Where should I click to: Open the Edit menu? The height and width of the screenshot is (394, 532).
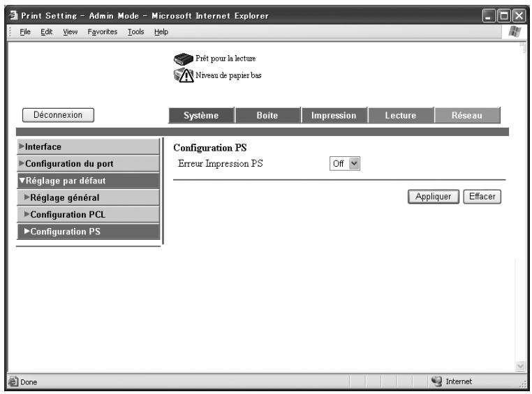47,32
